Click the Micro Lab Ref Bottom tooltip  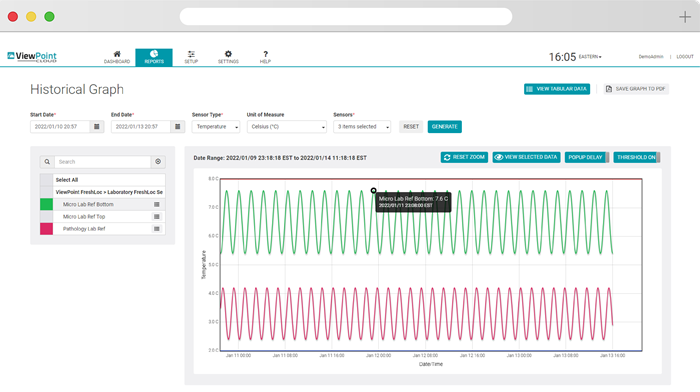pos(413,202)
